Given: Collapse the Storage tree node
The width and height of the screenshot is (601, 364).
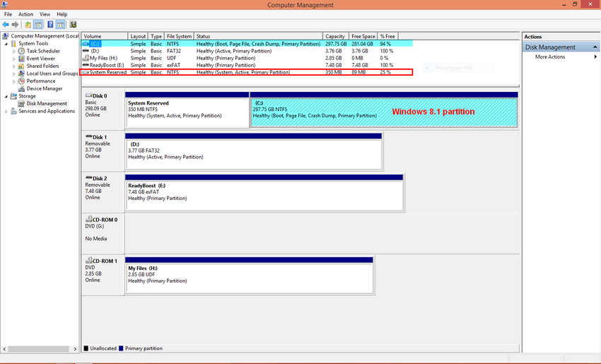Looking at the screenshot, I should [6, 96].
